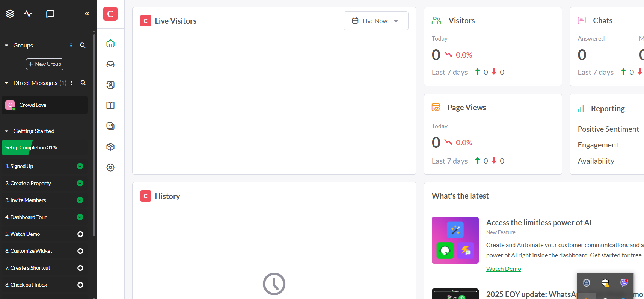Viewport: 644px width, 299px height.
Task: Open the AI feature thumbnail image
Action: tap(455, 240)
